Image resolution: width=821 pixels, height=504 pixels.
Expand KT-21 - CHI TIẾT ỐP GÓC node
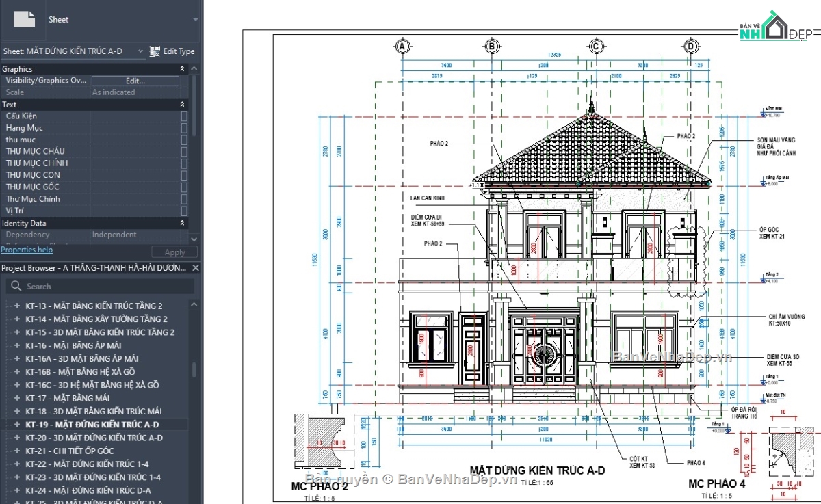17,451
